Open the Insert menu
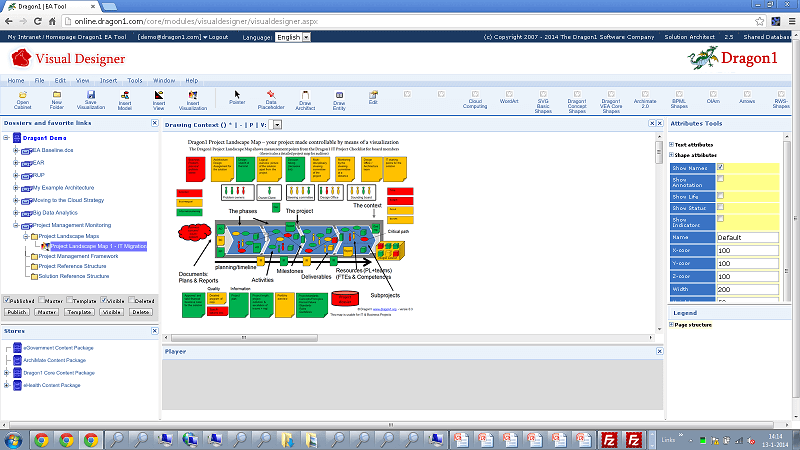The image size is (800, 450). (x=108, y=81)
